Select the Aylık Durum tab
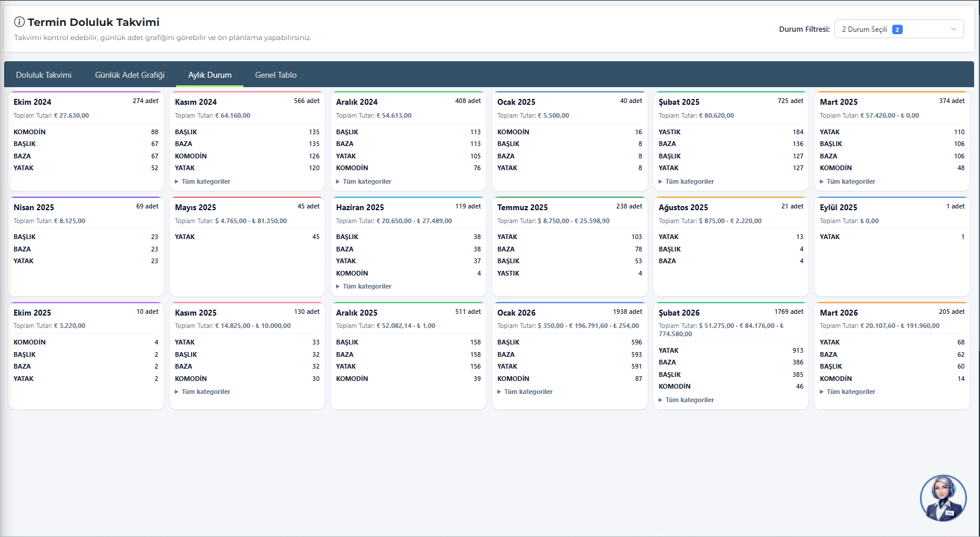Image resolution: width=980 pixels, height=537 pixels. click(210, 75)
